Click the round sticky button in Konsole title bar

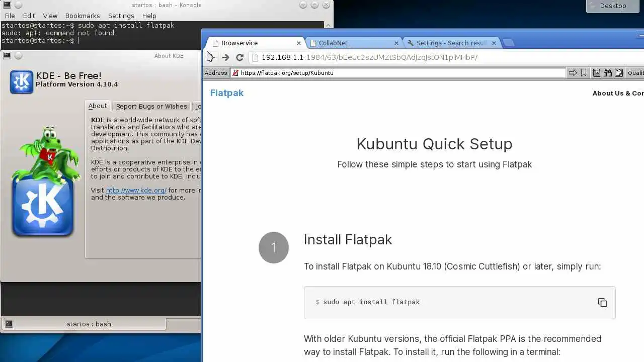(x=19, y=5)
